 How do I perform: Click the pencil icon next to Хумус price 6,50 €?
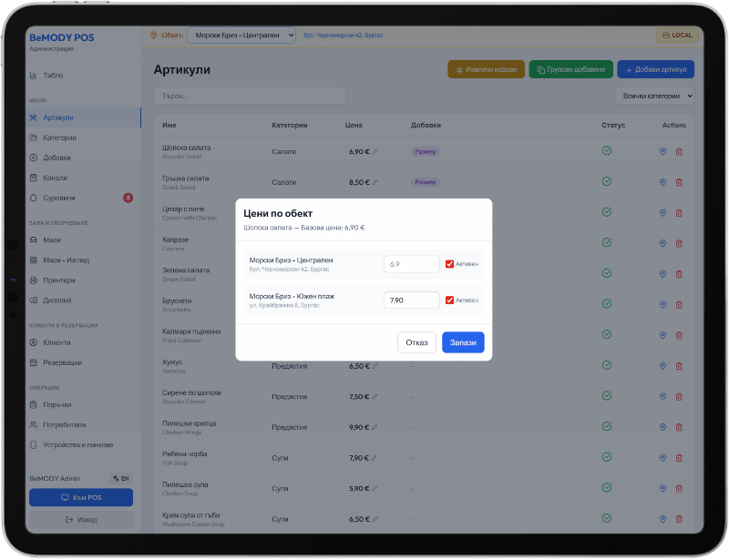coord(375,366)
